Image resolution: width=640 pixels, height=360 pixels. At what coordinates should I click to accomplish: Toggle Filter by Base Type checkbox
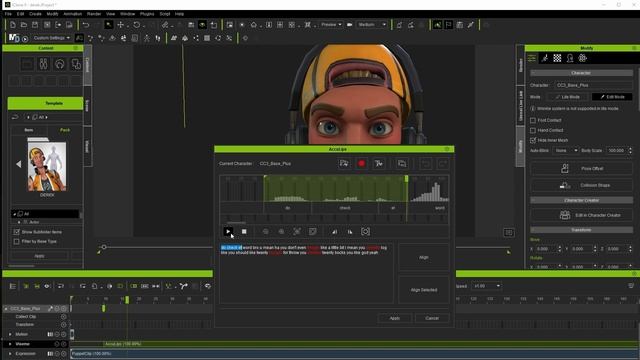pyautogui.click(x=16, y=242)
